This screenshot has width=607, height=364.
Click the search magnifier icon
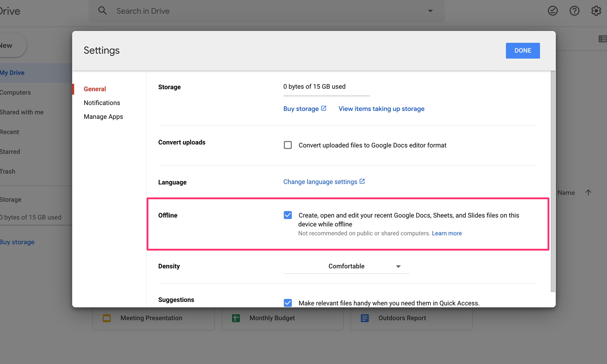(103, 11)
